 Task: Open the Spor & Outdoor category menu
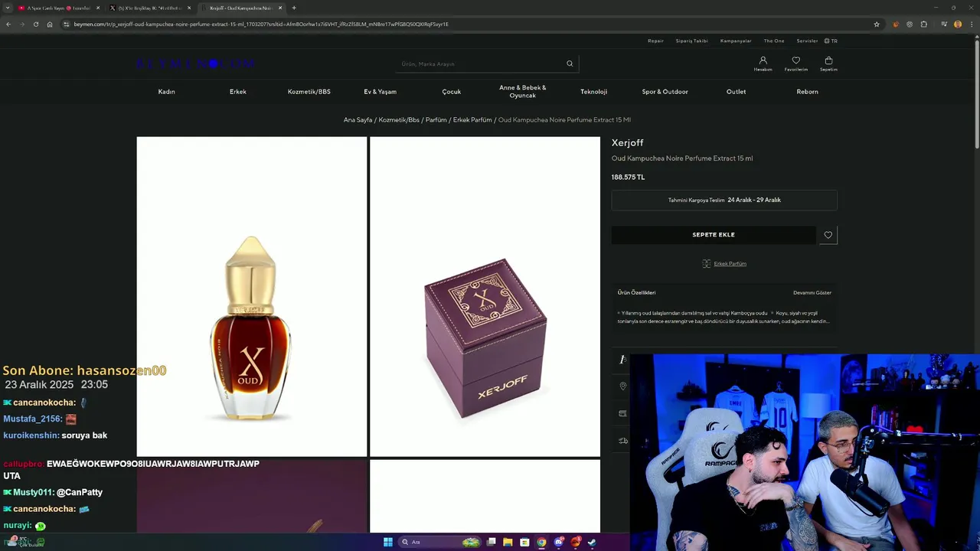[x=665, y=92]
